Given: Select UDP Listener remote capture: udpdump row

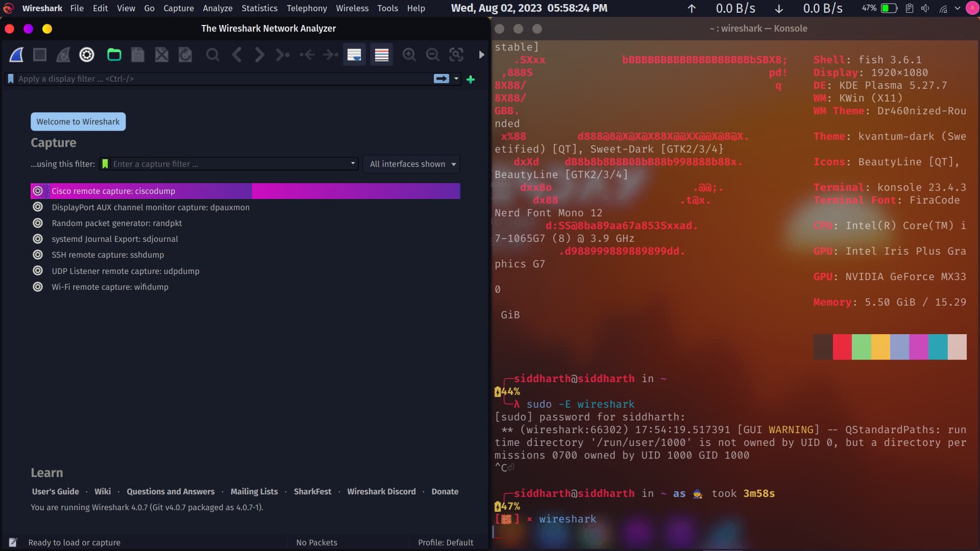Looking at the screenshot, I should [x=245, y=271].
